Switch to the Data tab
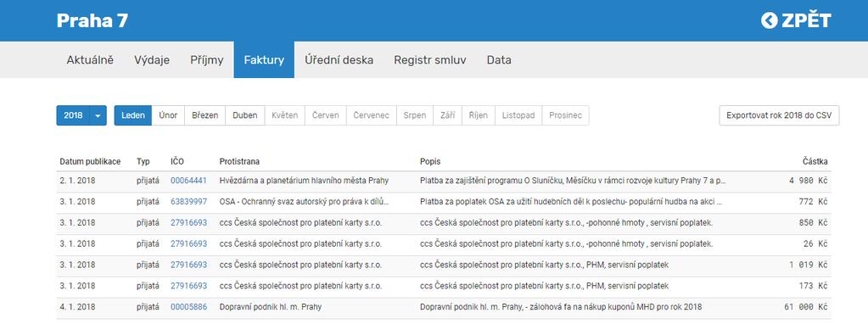Viewport: 868px width, 324px height. click(x=499, y=59)
